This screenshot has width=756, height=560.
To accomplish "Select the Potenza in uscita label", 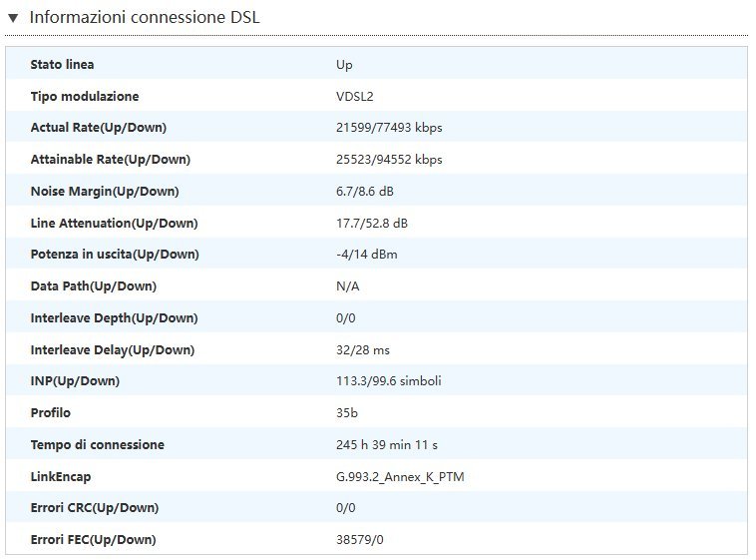I will tap(115, 255).
